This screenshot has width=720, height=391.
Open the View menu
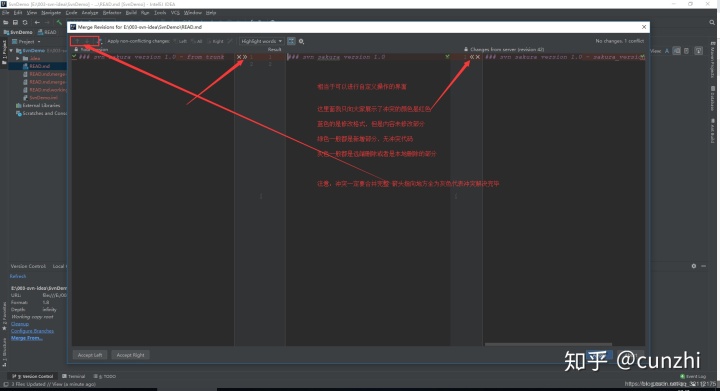(x=32, y=13)
